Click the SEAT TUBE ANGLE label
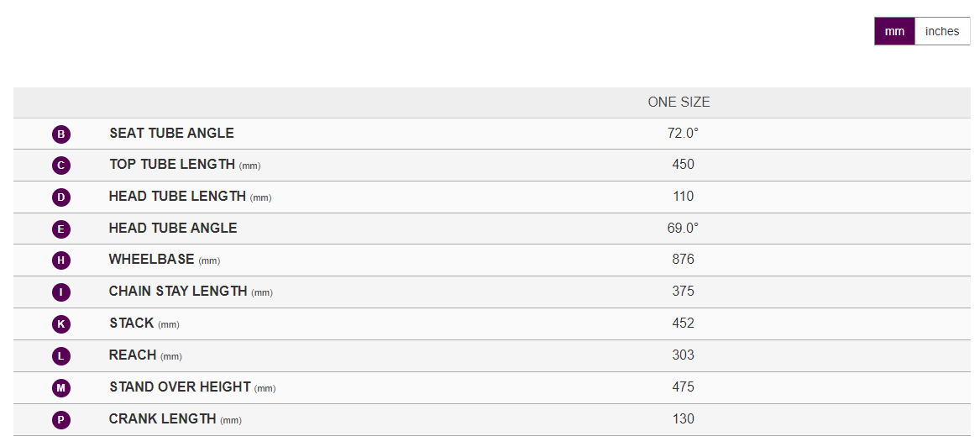Screen dimensions: 980x447 click(x=171, y=134)
